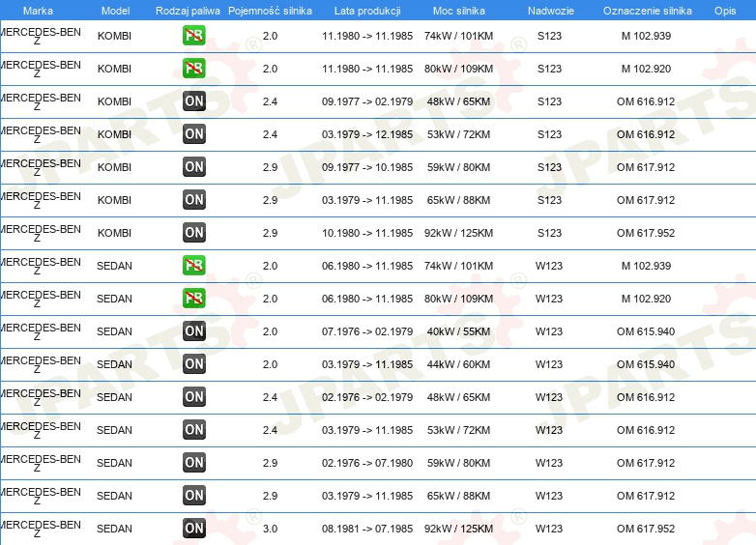756x545 pixels.
Task: Click the ON diesel icon for SEDAN 40kW / 55KM
Action: click(193, 331)
